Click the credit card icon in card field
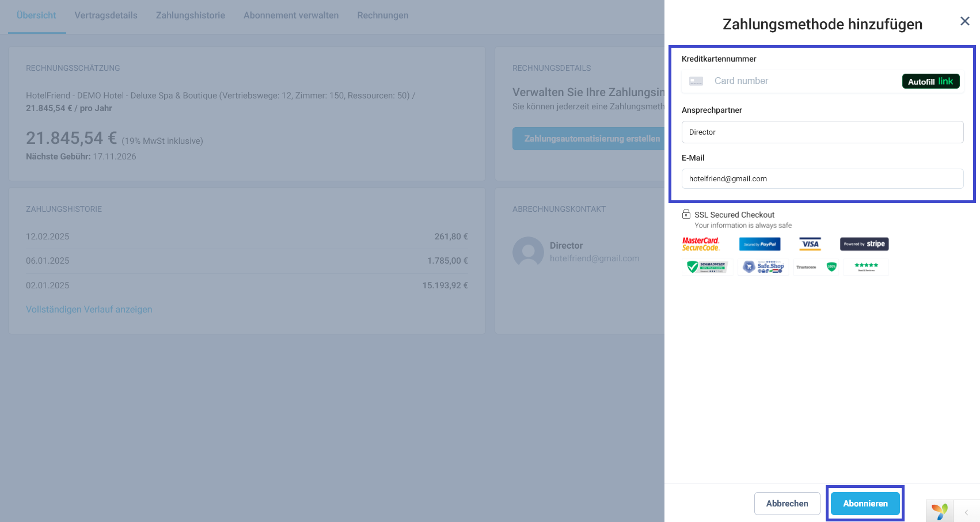Viewport: 980px width, 522px height. pos(696,81)
